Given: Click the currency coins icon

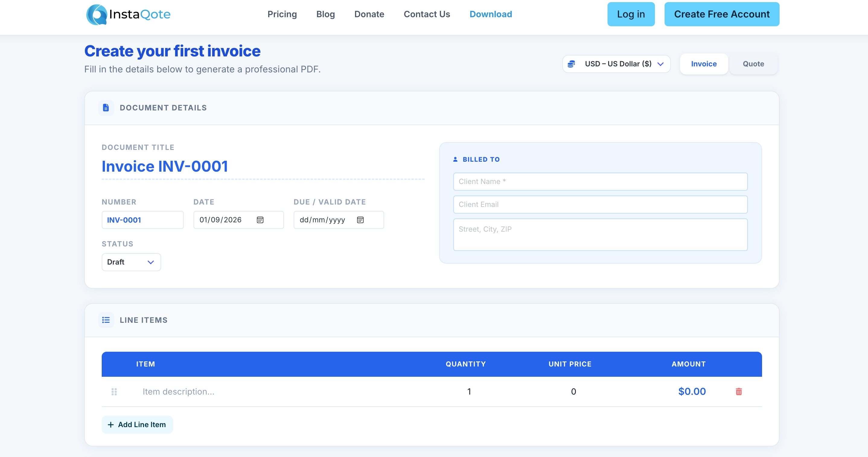Looking at the screenshot, I should point(571,64).
